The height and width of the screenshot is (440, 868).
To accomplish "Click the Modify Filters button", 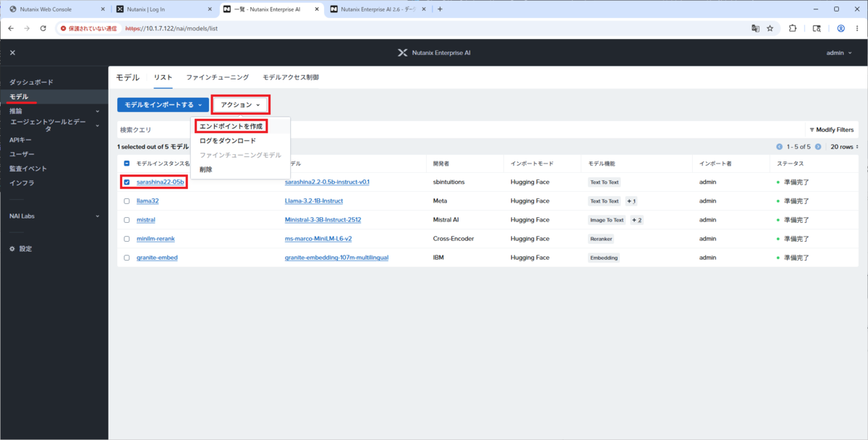I will pos(832,130).
